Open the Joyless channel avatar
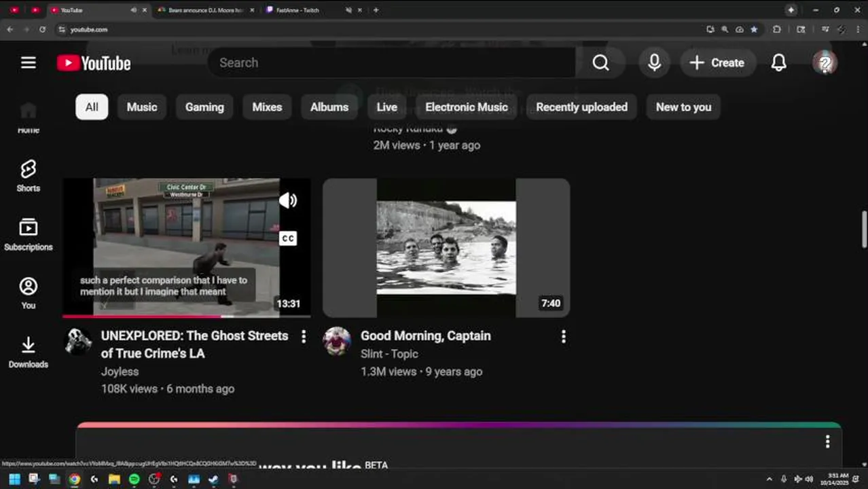Image resolution: width=868 pixels, height=489 pixels. tap(78, 341)
